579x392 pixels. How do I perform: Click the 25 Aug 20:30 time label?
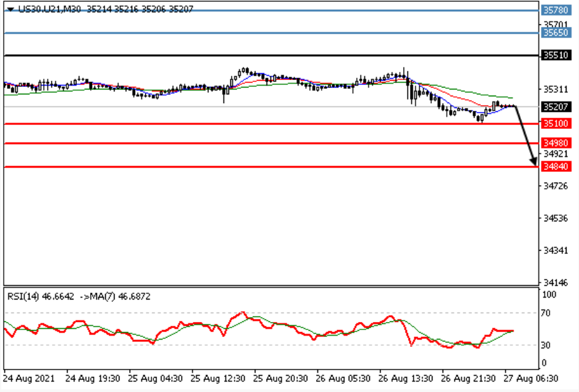coord(280,379)
